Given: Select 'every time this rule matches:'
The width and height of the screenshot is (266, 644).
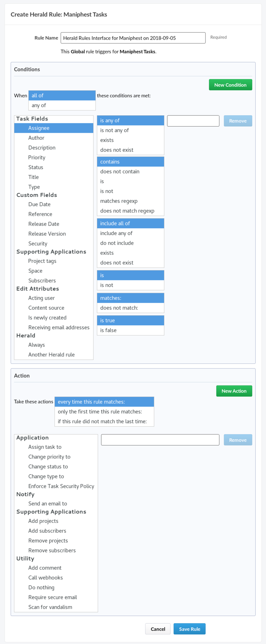Looking at the screenshot, I should (x=104, y=402).
